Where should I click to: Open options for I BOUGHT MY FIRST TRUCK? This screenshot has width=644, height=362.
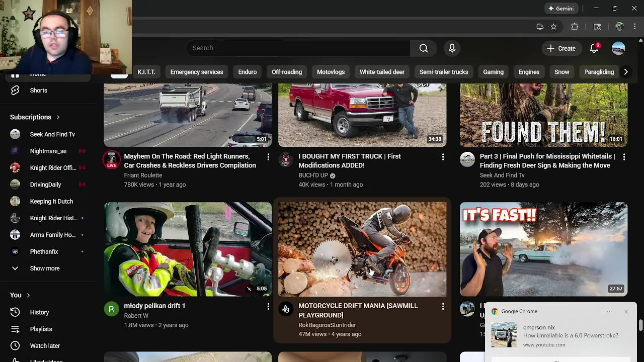tap(443, 157)
